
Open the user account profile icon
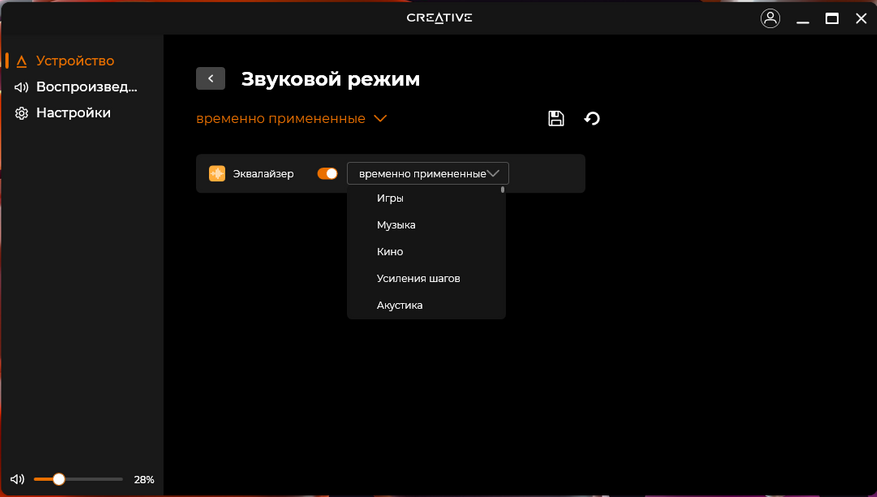(770, 18)
